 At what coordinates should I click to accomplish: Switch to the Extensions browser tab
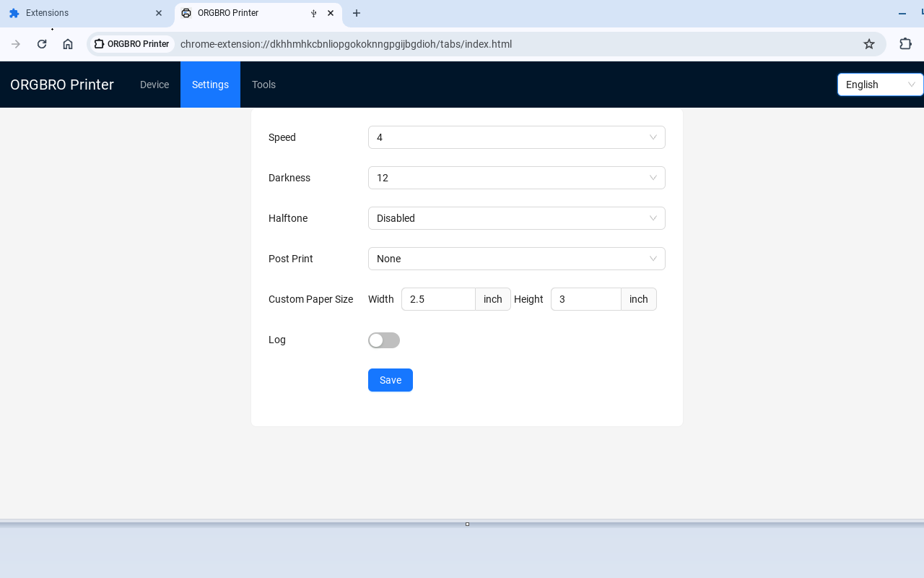pyautogui.click(x=86, y=13)
